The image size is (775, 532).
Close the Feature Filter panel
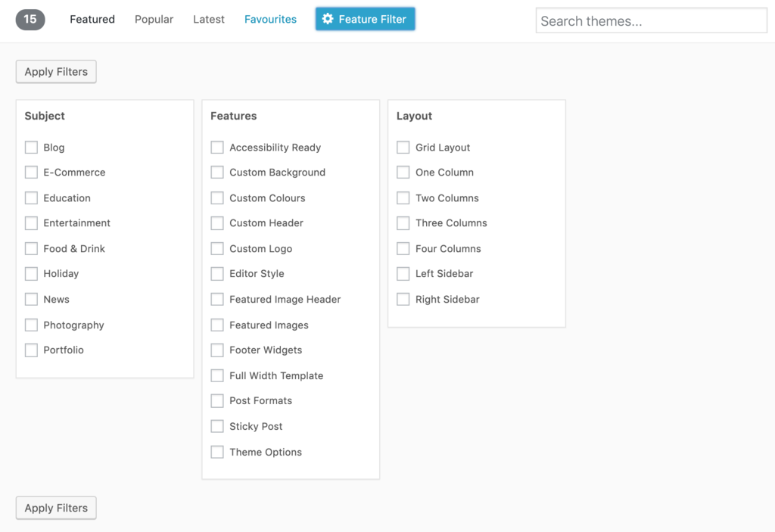tap(365, 19)
